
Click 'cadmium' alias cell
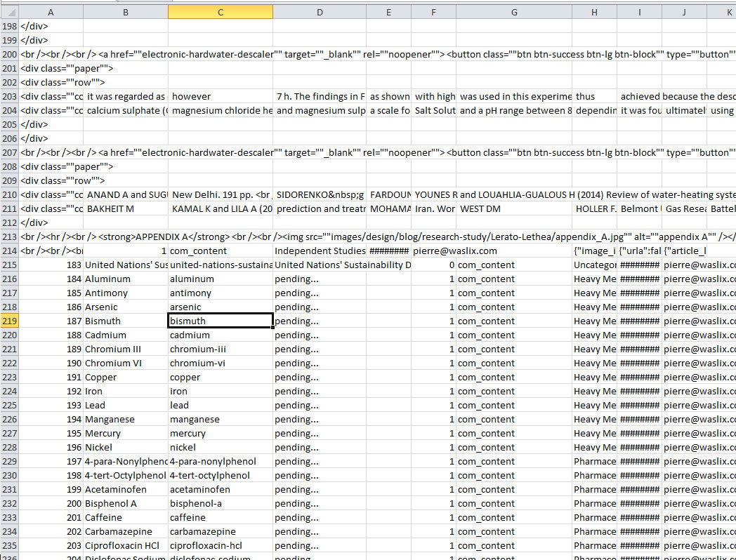pos(220,335)
